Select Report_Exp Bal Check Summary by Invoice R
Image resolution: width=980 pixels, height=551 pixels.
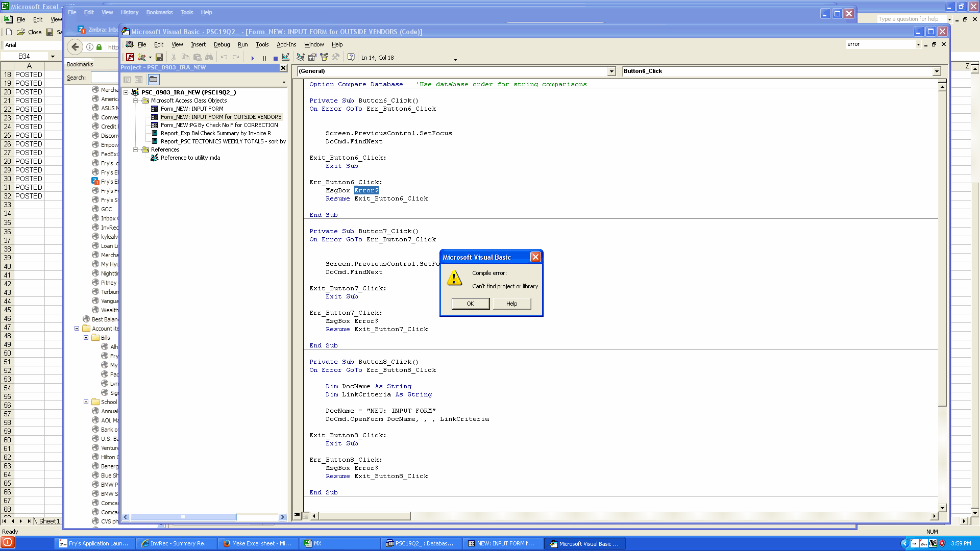(215, 133)
